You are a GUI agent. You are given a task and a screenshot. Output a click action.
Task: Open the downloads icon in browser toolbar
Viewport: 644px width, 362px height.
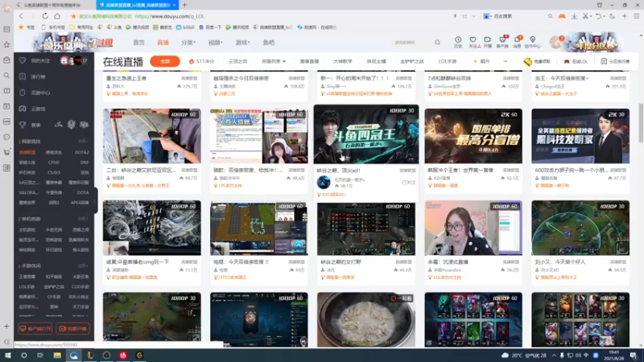(x=574, y=16)
